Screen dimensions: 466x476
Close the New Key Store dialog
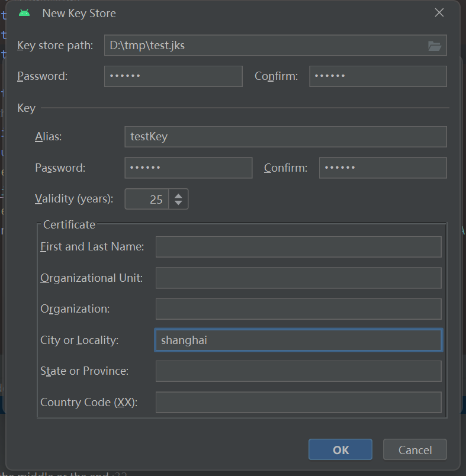click(x=439, y=13)
